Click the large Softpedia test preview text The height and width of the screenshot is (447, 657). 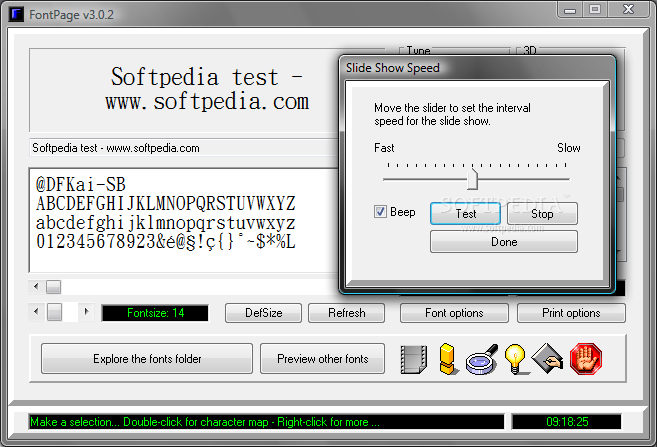(207, 89)
